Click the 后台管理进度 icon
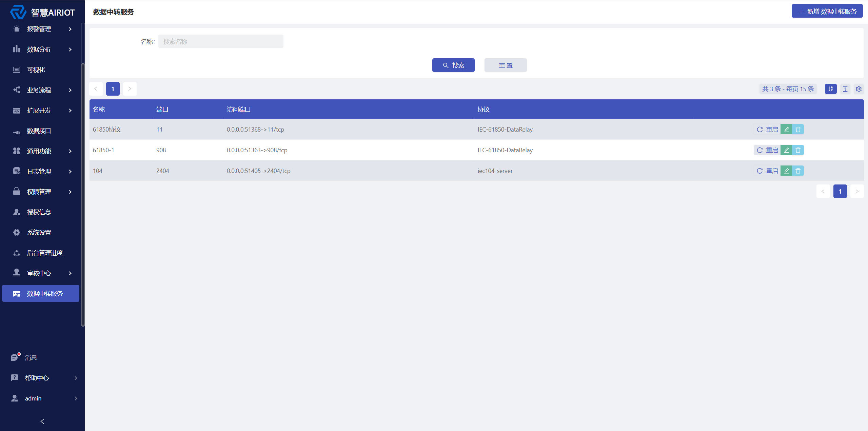This screenshot has height=431, width=868. click(x=16, y=253)
